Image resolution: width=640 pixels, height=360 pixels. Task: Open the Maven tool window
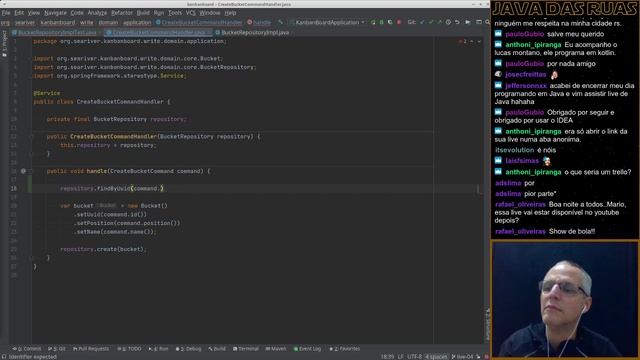point(276,349)
